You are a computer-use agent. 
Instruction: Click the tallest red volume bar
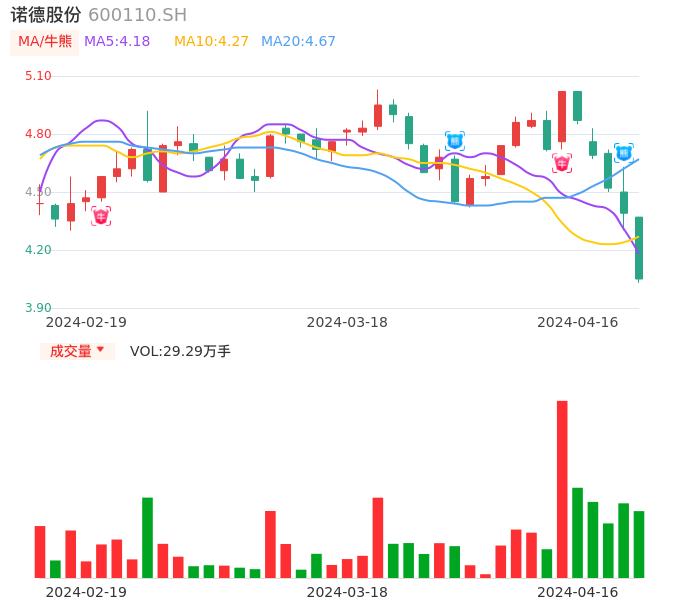coord(562,488)
